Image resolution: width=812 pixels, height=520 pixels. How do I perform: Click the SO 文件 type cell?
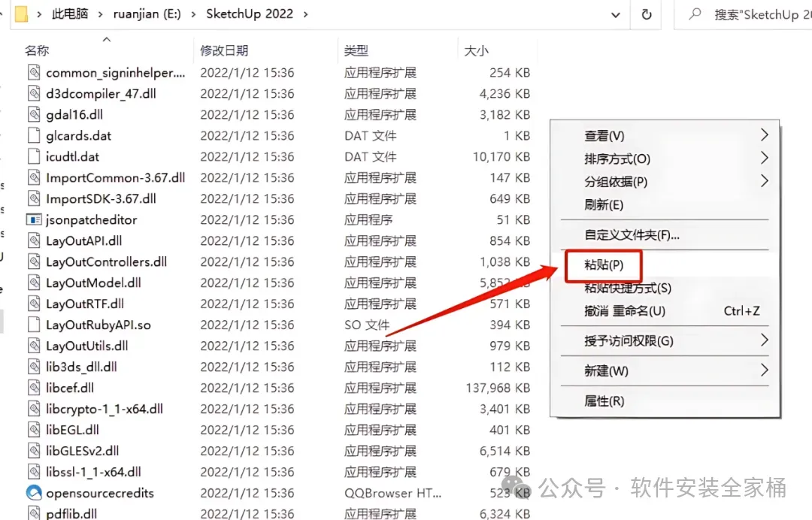pos(367,325)
